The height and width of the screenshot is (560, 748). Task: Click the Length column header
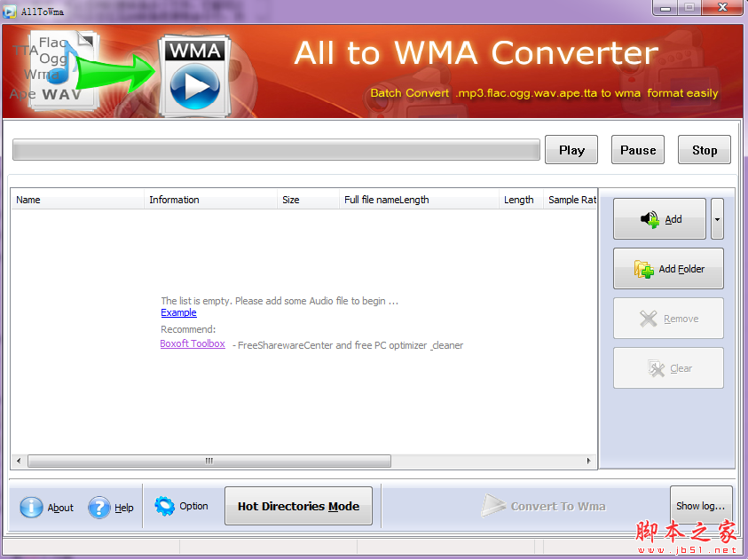pyautogui.click(x=521, y=200)
